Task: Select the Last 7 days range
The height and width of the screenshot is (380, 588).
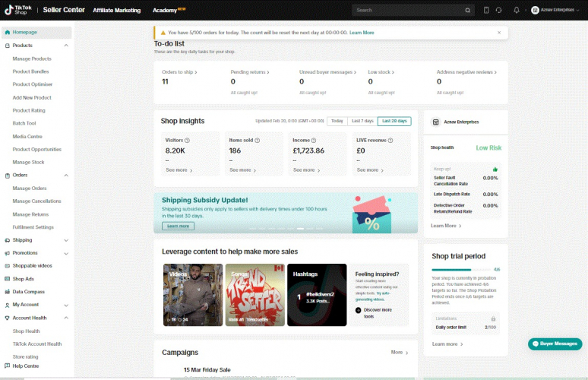Action: pos(362,121)
